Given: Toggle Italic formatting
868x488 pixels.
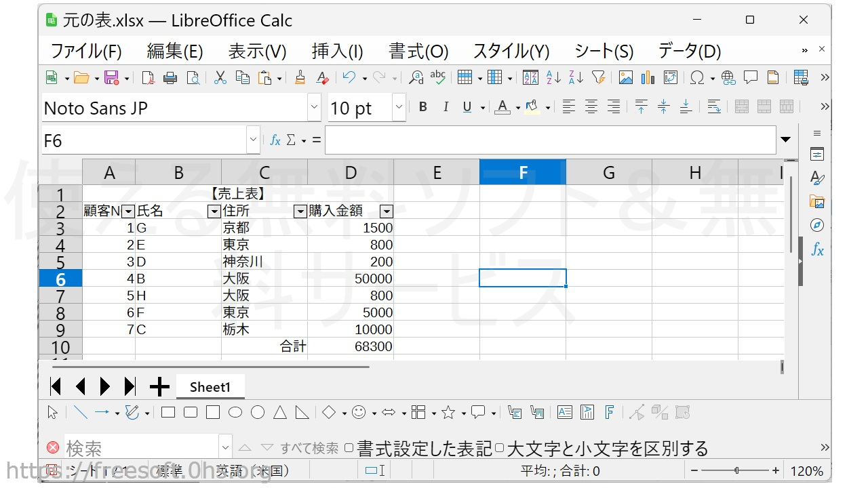Looking at the screenshot, I should 445,107.
